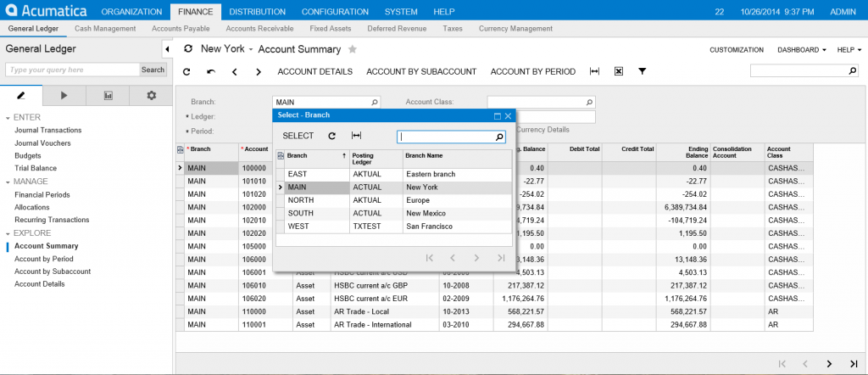Click refresh icon in Select Branch dialog
The width and height of the screenshot is (868, 375).
point(332,136)
